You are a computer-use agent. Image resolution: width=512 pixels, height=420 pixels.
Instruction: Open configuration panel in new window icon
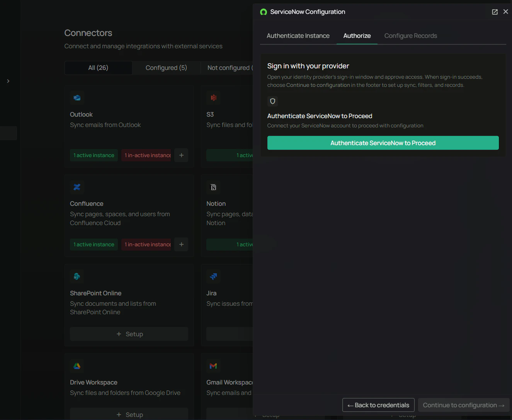[x=495, y=12]
